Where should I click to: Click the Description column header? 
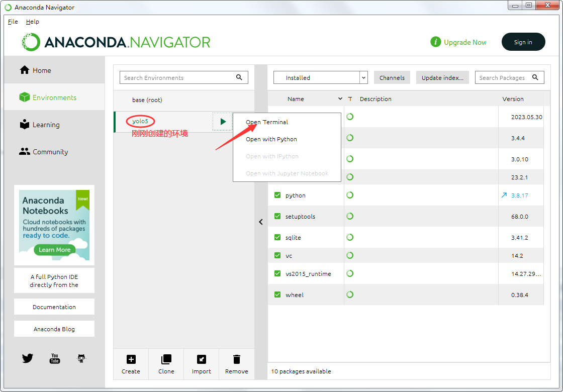[x=376, y=99]
